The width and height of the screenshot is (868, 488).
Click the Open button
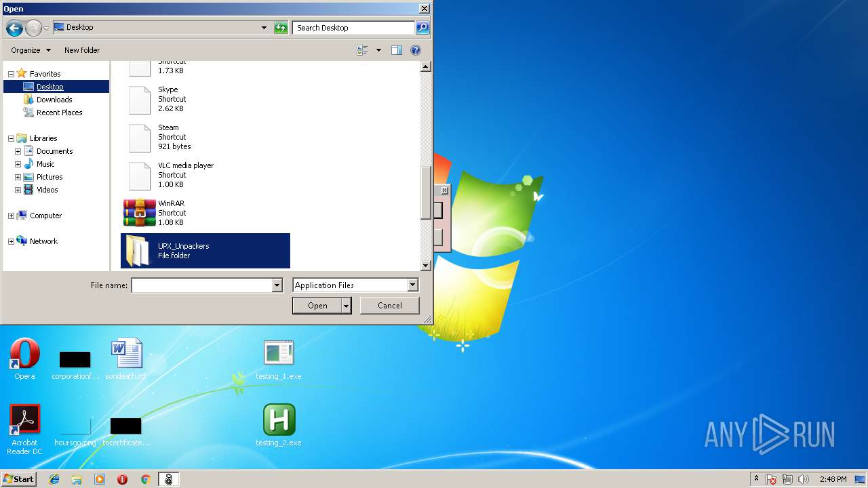(317, 306)
